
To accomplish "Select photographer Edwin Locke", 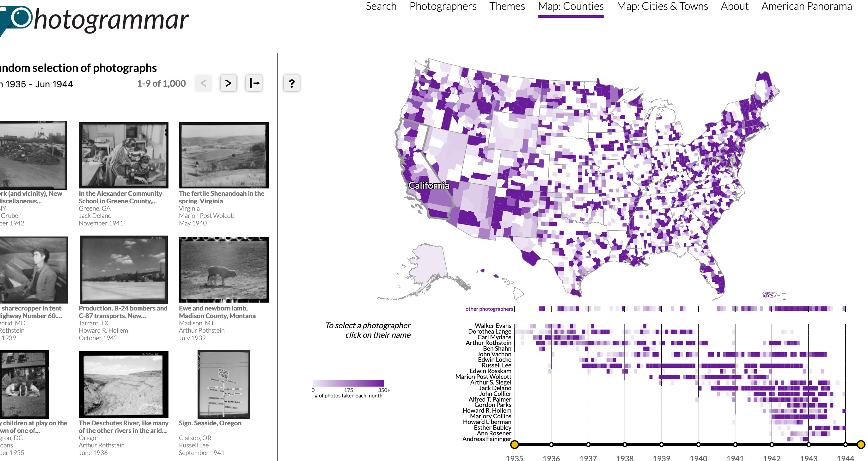I will [494, 360].
